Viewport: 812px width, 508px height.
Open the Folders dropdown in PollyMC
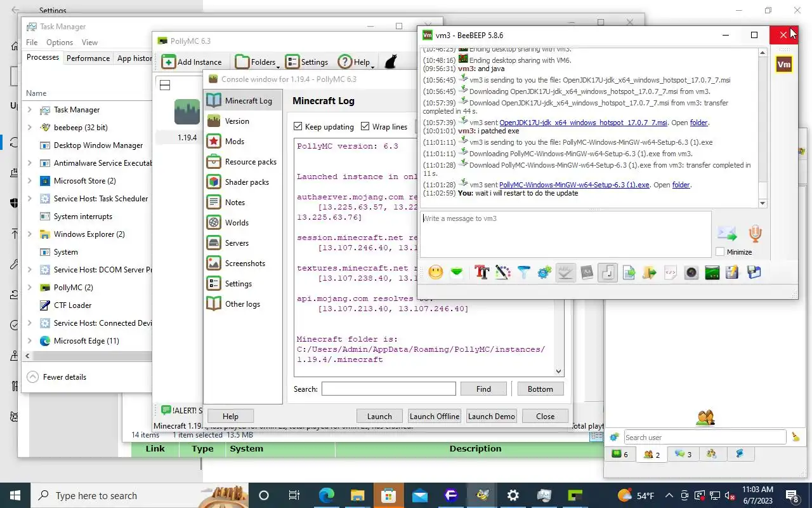pyautogui.click(x=257, y=62)
